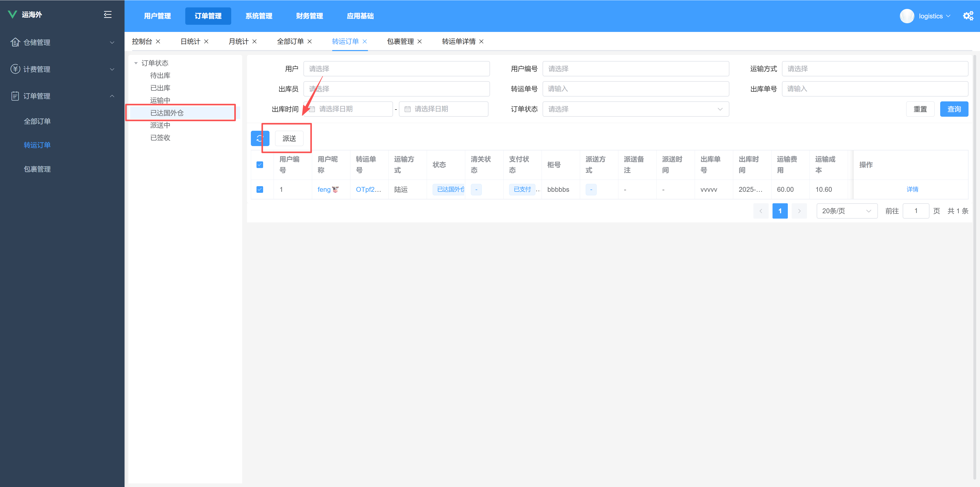This screenshot has height=487, width=980.
Task: Click the calendar icon in start date field
Action: [x=312, y=109]
